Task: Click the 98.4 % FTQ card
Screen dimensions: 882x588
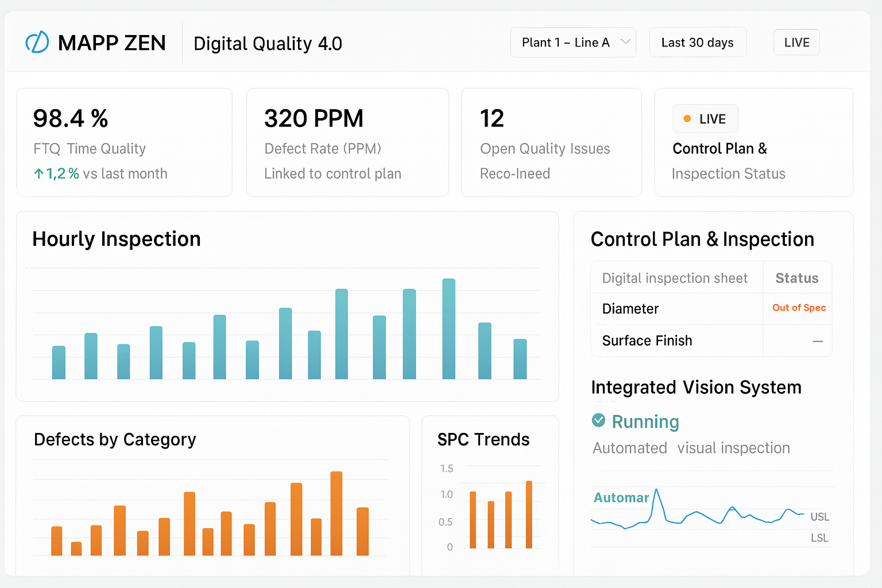Action: 124,142
